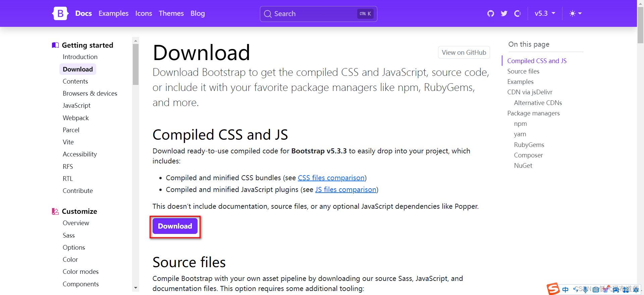Image resolution: width=644 pixels, height=295 pixels.
Task: Jump to Alternative CDNs section
Action: click(x=538, y=103)
